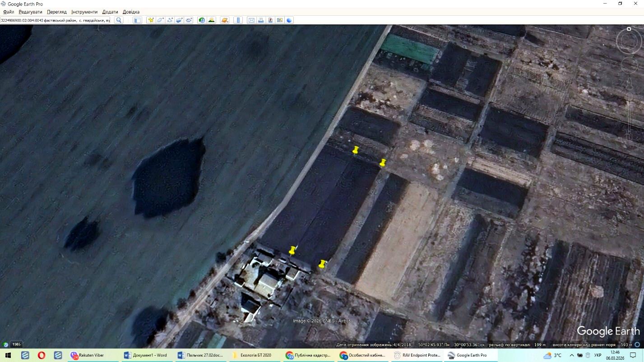
Task: Toggle historical imagery clock
Action: (x=202, y=20)
